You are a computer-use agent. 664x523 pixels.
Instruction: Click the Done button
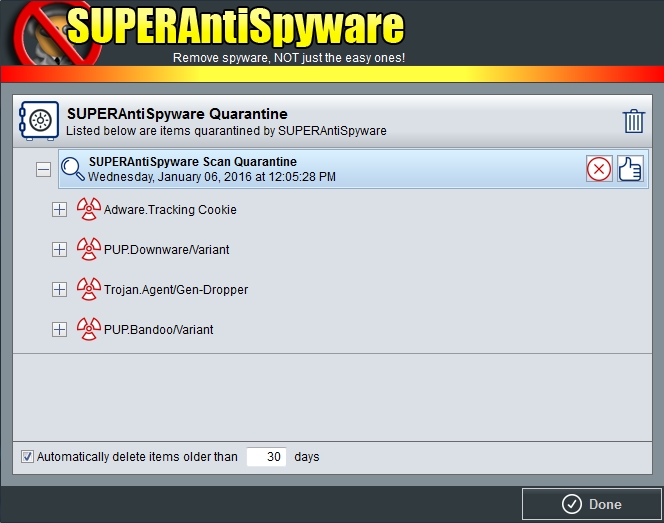(592, 504)
